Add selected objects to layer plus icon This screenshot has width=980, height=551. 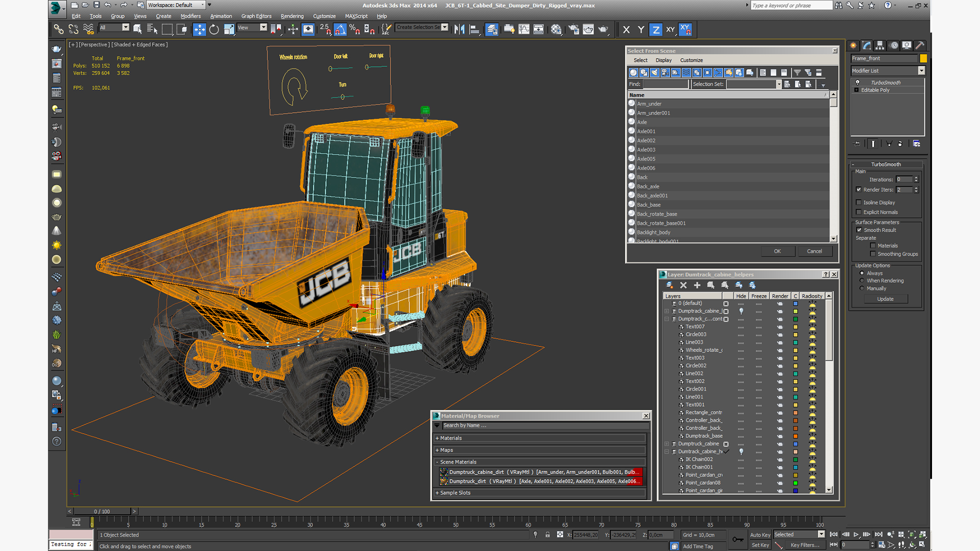click(x=697, y=285)
